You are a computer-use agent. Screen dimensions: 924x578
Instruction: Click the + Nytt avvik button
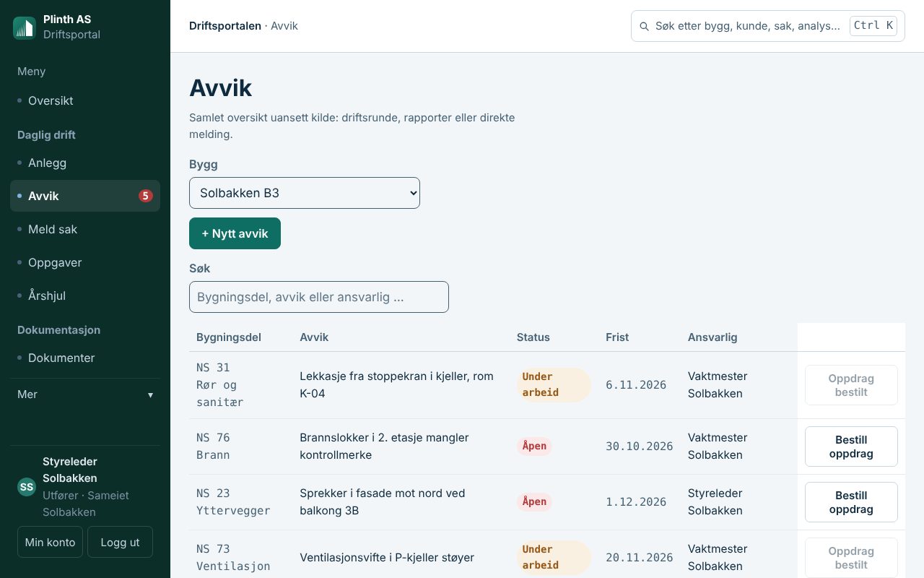click(x=235, y=233)
